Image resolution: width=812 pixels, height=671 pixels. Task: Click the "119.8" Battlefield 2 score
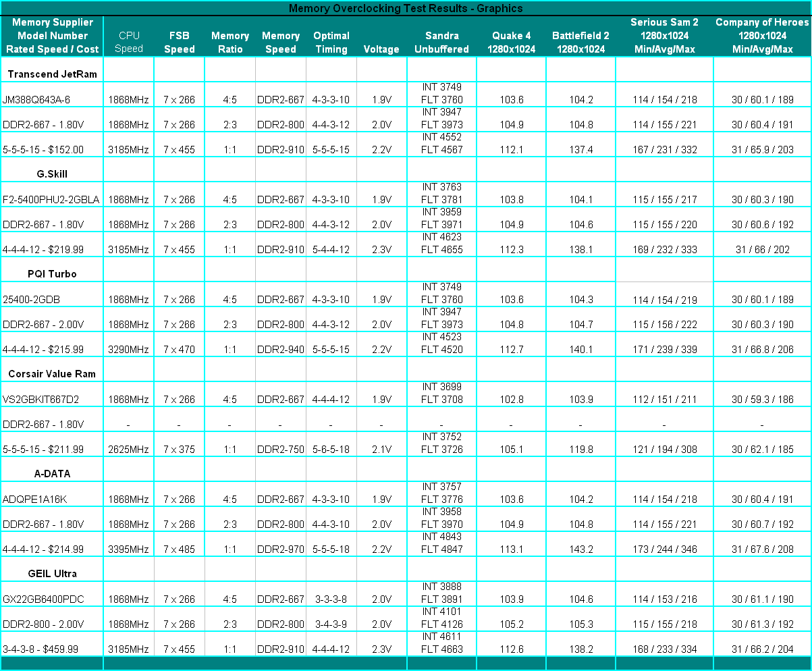[581, 449]
